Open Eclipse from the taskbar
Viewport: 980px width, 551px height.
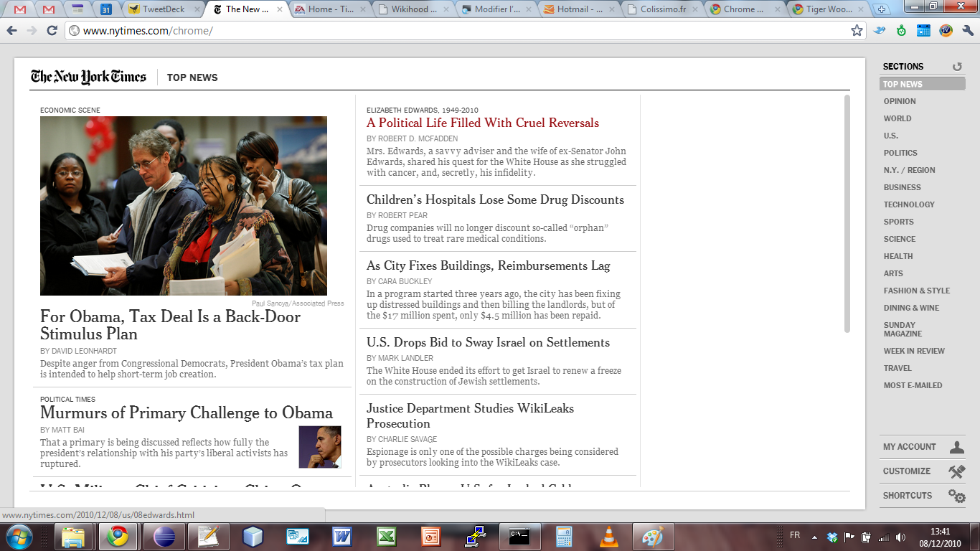(x=164, y=537)
